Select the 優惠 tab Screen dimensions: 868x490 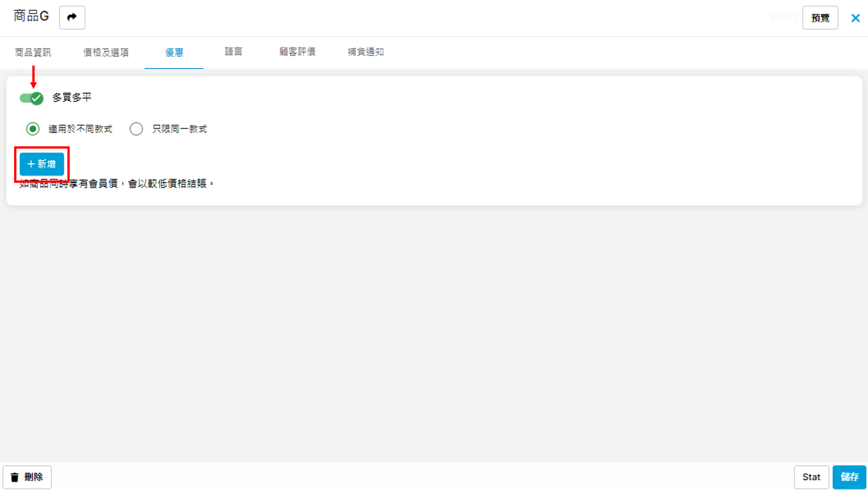pos(174,52)
